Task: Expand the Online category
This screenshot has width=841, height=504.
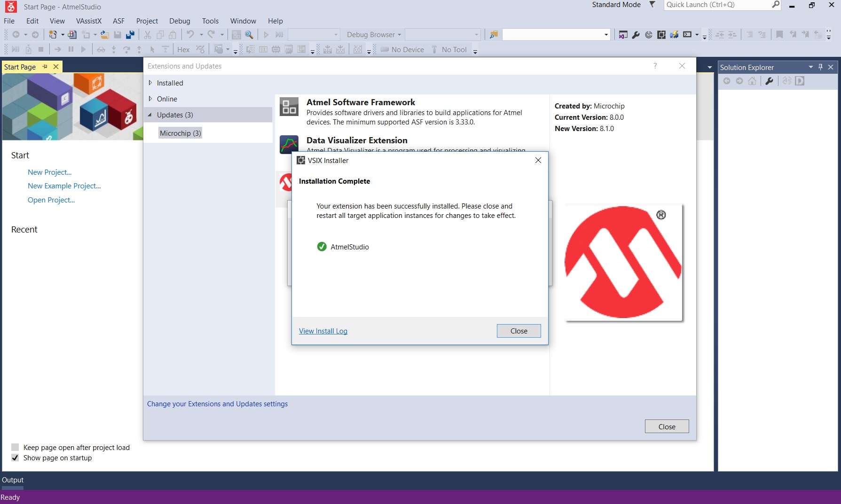Action: coord(150,99)
